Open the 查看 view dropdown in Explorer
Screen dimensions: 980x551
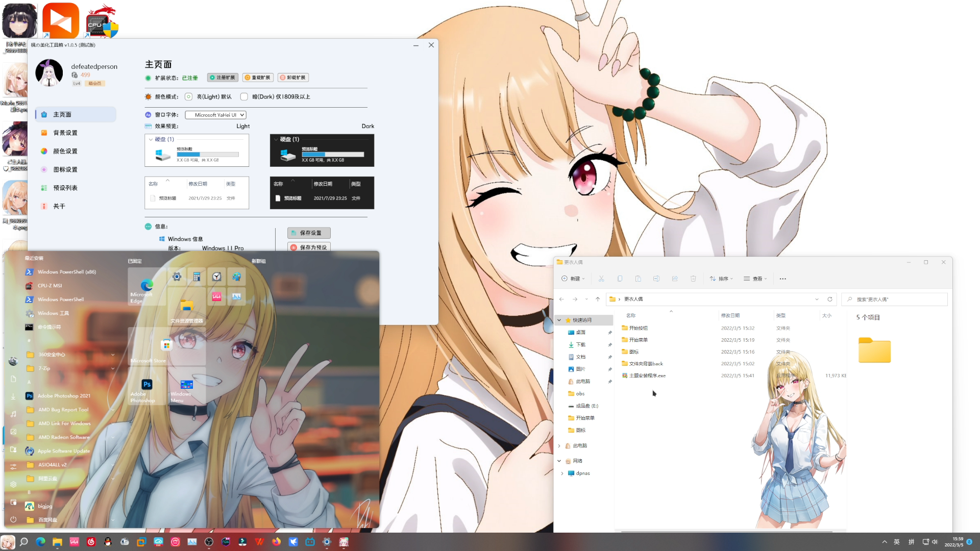pos(755,279)
